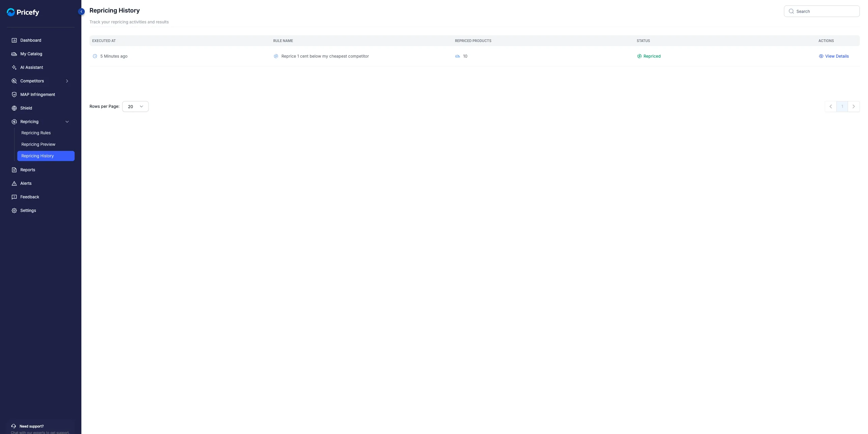
Task: Click the Dashboard chart icon
Action: pos(14,40)
